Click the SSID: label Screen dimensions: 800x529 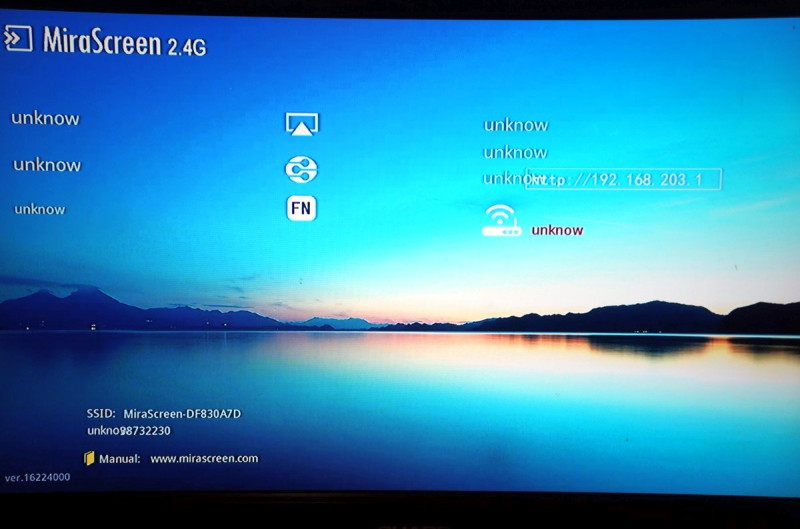point(101,413)
